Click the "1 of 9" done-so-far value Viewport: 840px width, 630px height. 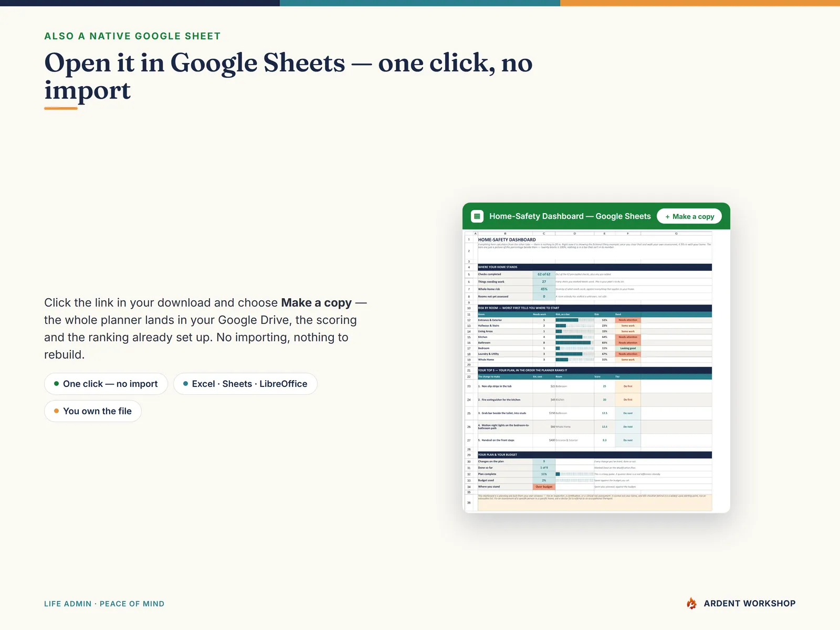pos(544,468)
